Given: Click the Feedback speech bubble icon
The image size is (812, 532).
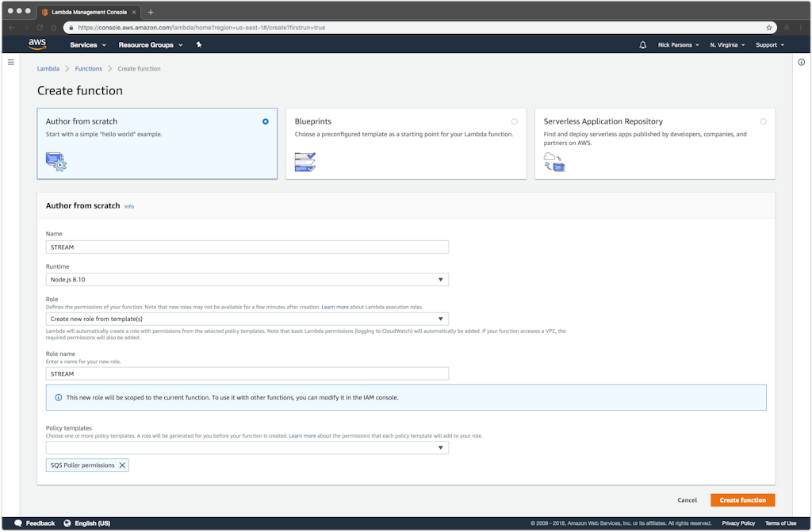Looking at the screenshot, I should pyautogui.click(x=18, y=523).
